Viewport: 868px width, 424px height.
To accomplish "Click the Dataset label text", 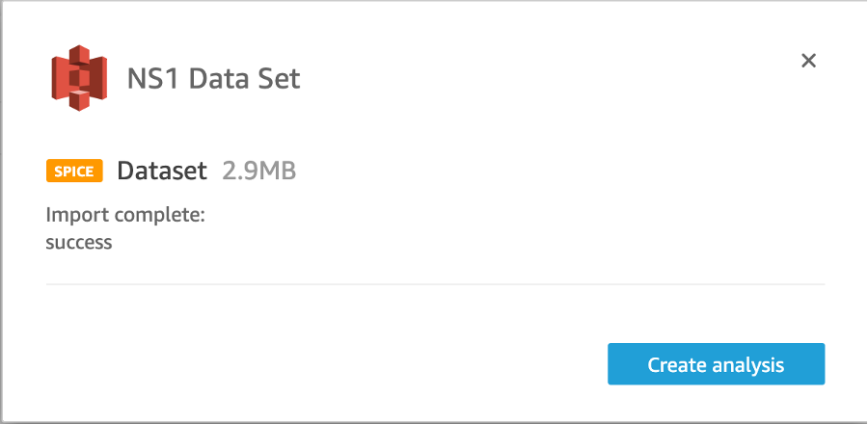I will (x=162, y=172).
